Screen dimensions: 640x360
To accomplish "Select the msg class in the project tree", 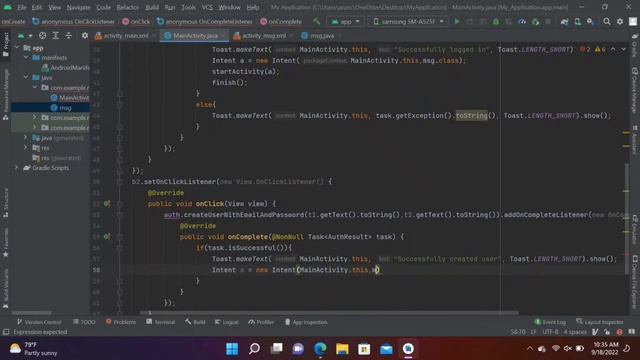I will coord(65,108).
